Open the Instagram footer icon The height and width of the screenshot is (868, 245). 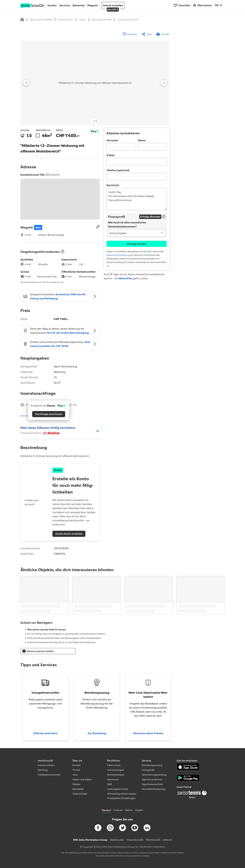(x=110, y=828)
